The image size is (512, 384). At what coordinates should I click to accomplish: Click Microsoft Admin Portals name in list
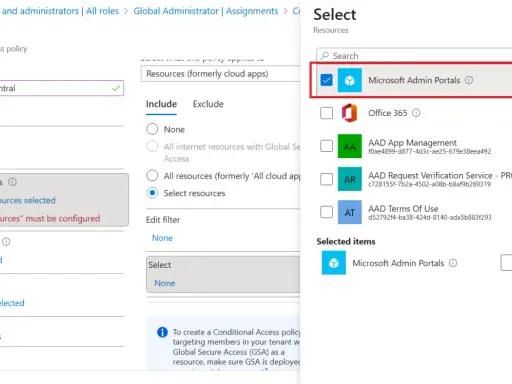[414, 80]
